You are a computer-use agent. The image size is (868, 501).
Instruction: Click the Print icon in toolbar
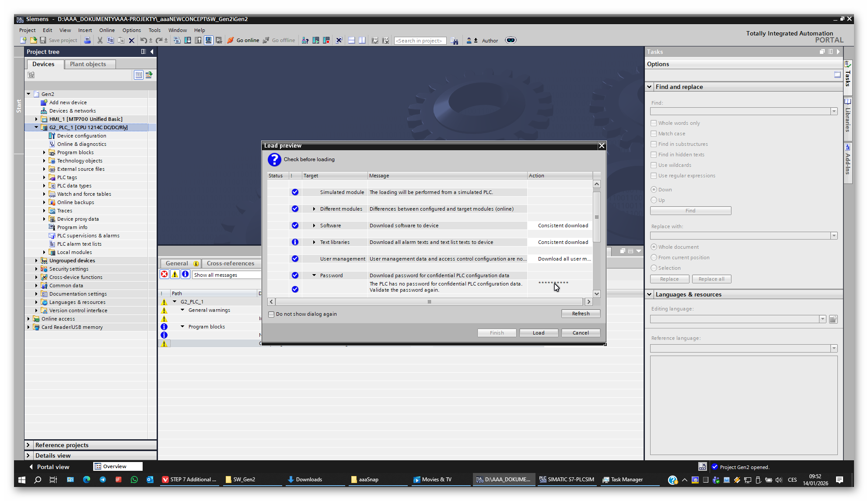(x=87, y=40)
